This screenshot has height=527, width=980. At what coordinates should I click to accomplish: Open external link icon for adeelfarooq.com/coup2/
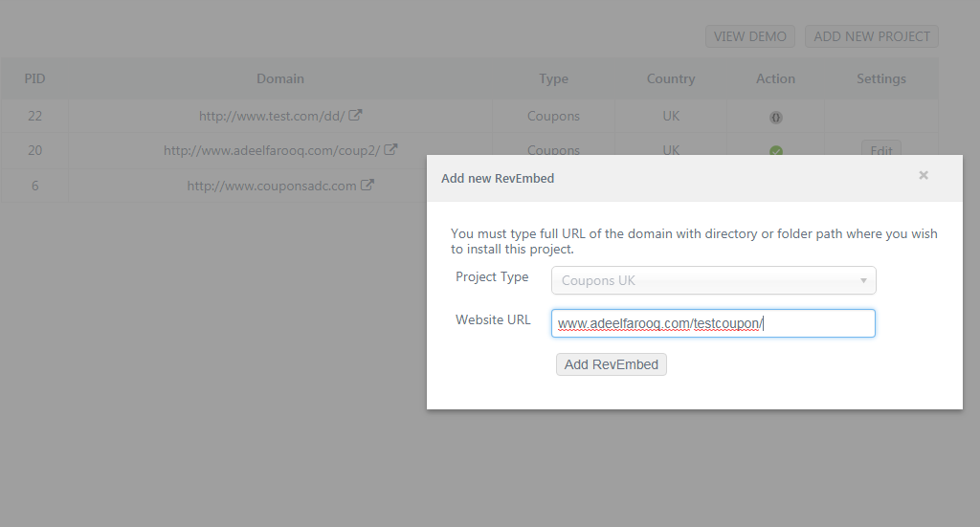390,150
